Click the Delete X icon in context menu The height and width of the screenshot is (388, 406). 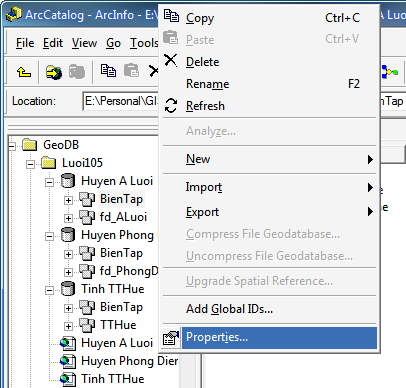(171, 61)
